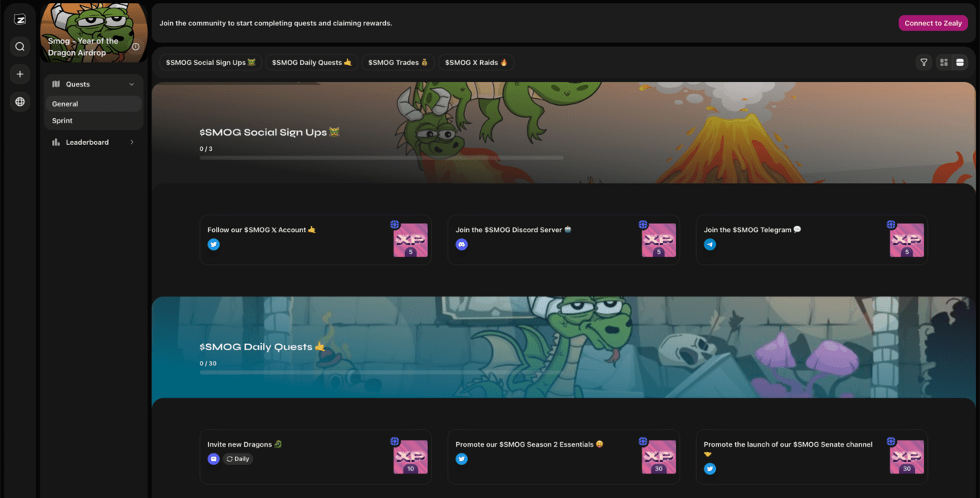Viewport: 980px width, 498px height.
Task: Expand the Leaderboard chevron
Action: coord(132,143)
